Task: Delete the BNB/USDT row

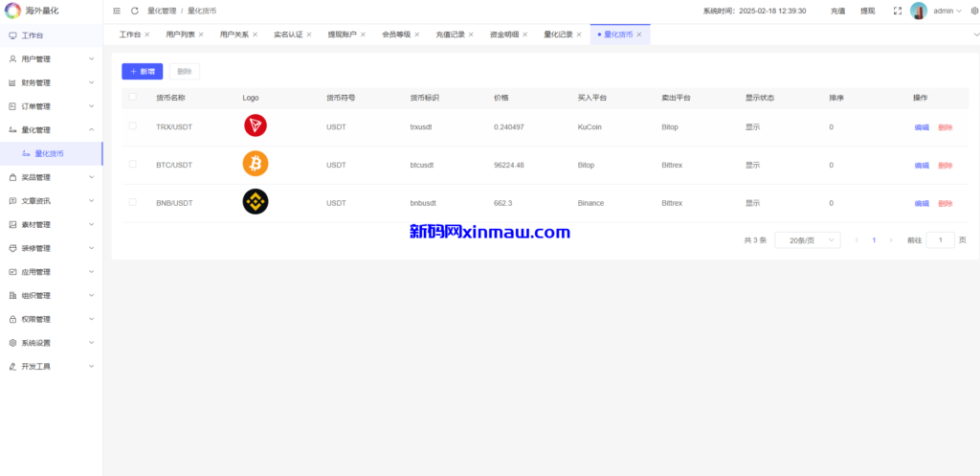Action: (945, 204)
